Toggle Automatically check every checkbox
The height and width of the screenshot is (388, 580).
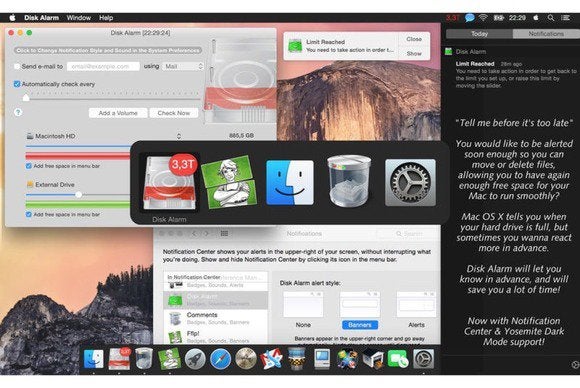pyautogui.click(x=17, y=84)
